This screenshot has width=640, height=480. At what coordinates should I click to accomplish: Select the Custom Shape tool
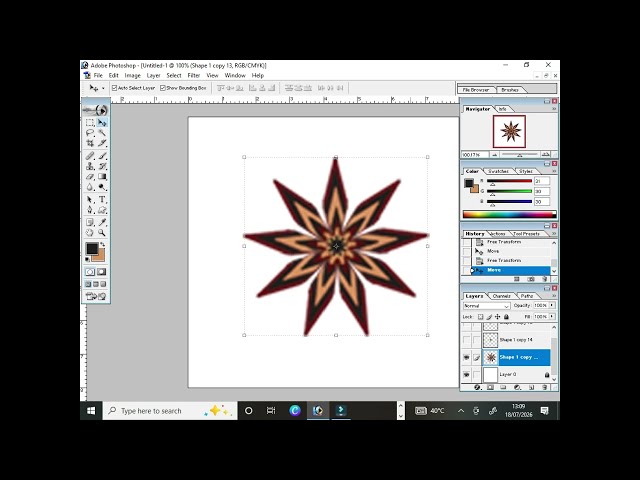pyautogui.click(x=102, y=210)
